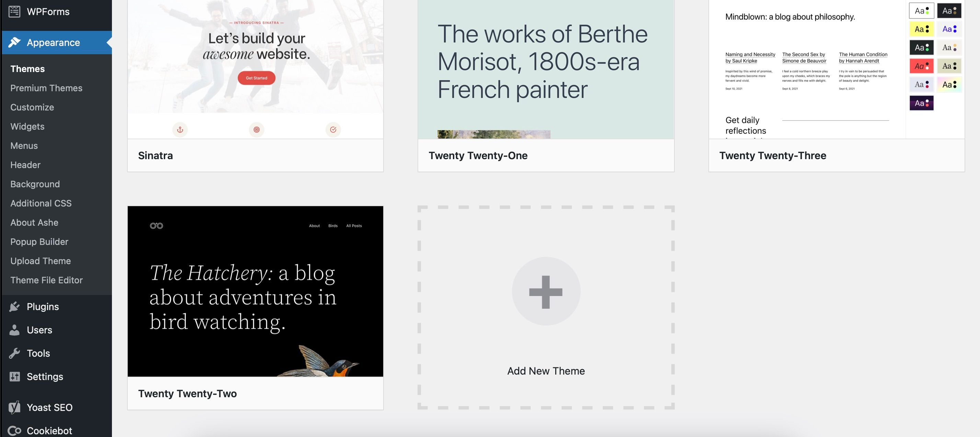The height and width of the screenshot is (437, 980).
Task: Open the Theme File Editor option
Action: [x=46, y=280]
